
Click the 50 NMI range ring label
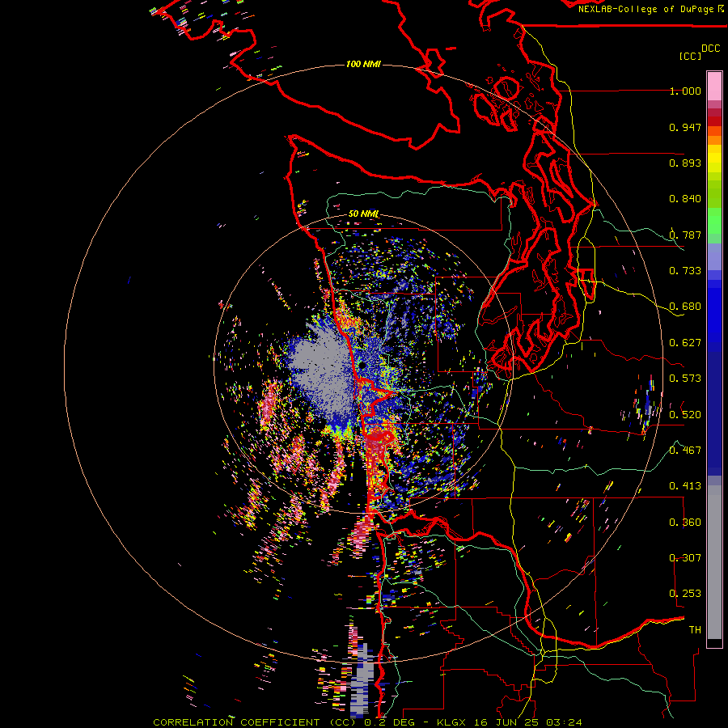coord(363,214)
